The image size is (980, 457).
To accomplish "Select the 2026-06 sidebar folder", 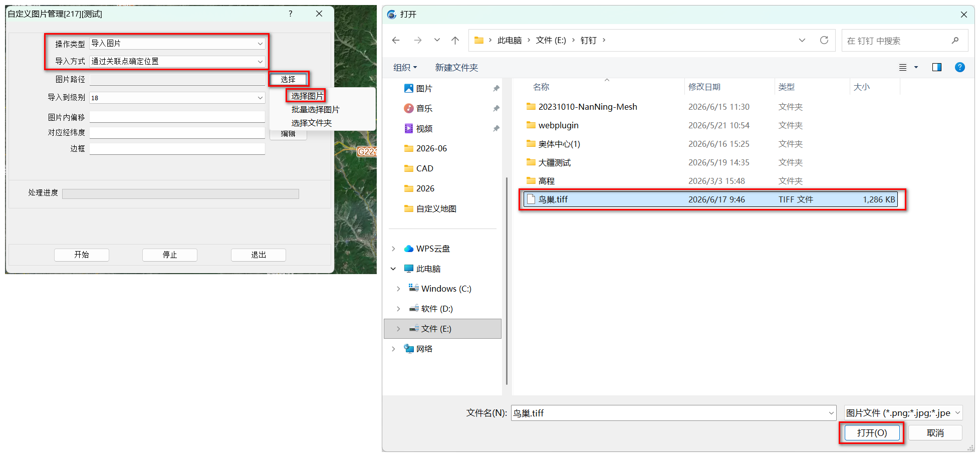I will [x=431, y=148].
